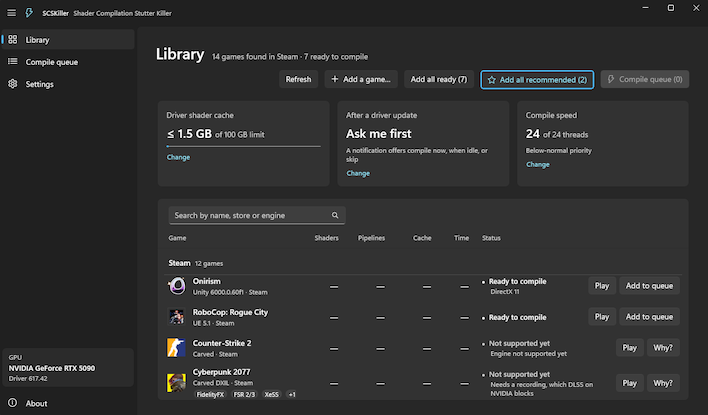The width and height of the screenshot is (708, 415).
Task: Click the shader cache usage bar
Action: 243,146
